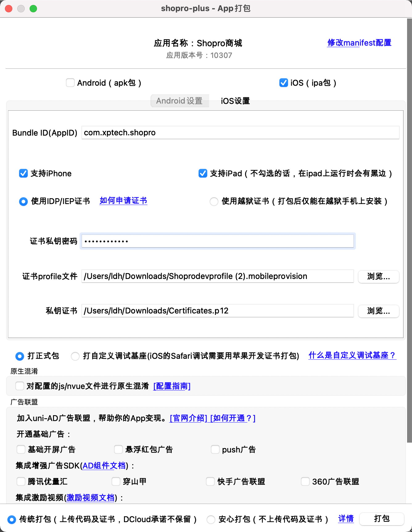
Task: Close the App打包 window
Action: tap(9, 9)
